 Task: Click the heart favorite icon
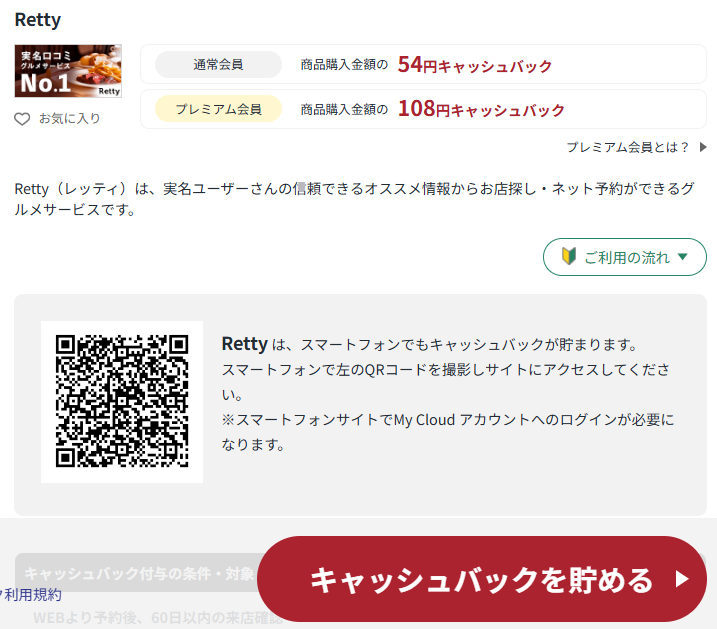tap(22, 119)
